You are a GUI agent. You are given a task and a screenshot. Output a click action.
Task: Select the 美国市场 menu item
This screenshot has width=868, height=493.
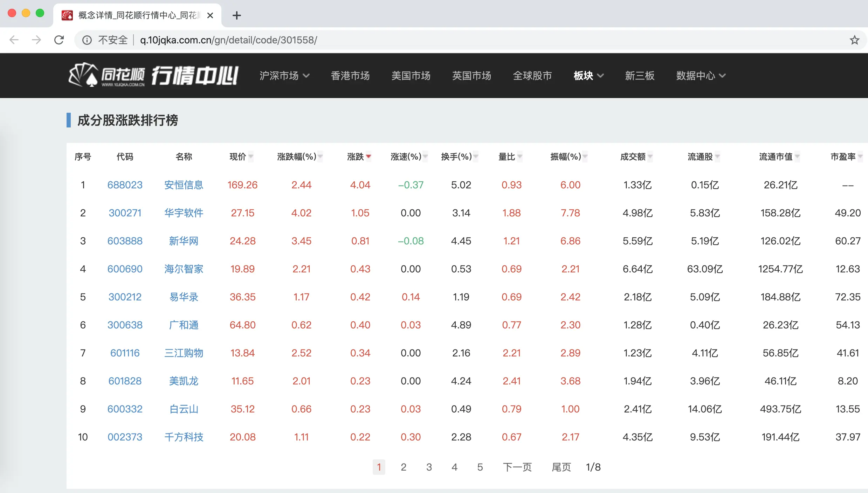click(411, 76)
